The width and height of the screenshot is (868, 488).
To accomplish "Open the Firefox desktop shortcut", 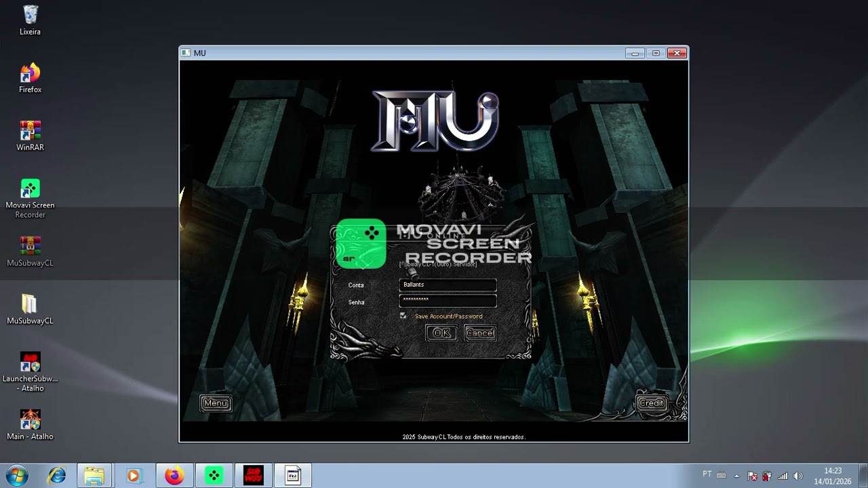I will click(31, 78).
